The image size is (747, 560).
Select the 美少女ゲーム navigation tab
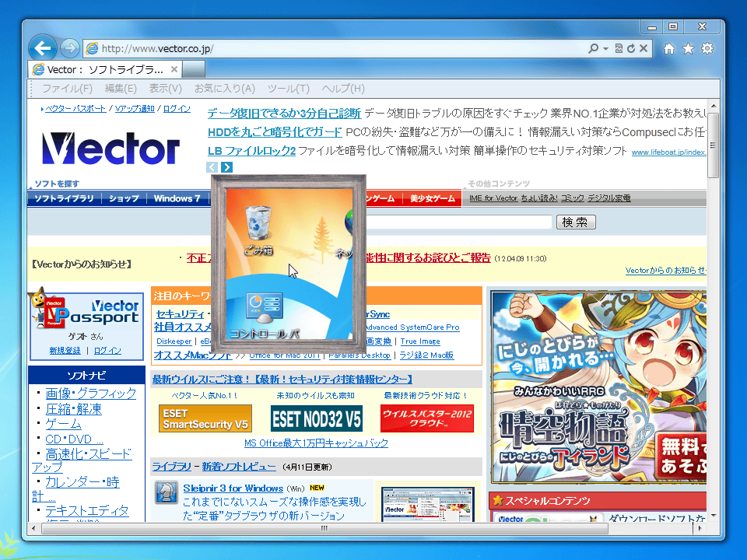click(433, 198)
